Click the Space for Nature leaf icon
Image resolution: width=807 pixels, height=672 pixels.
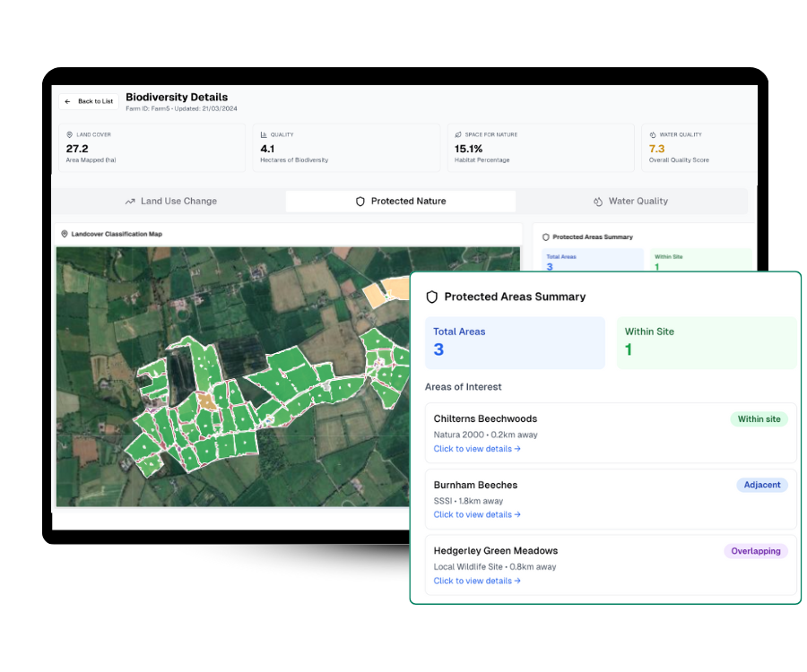(x=458, y=134)
